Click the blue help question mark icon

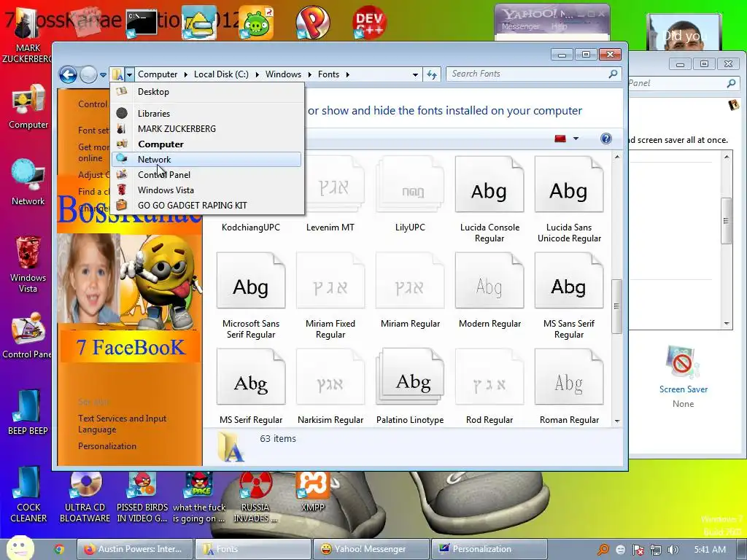[x=605, y=139]
